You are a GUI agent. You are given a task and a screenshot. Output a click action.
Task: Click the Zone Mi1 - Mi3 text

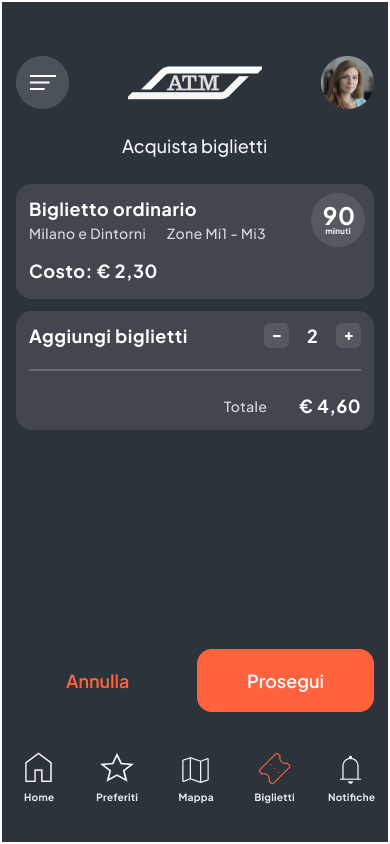(x=216, y=235)
